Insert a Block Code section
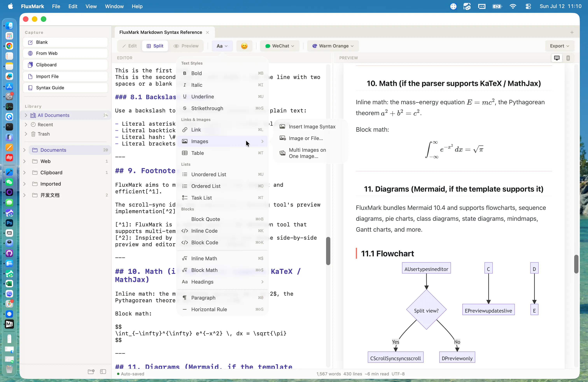588x382 pixels. pos(222,242)
